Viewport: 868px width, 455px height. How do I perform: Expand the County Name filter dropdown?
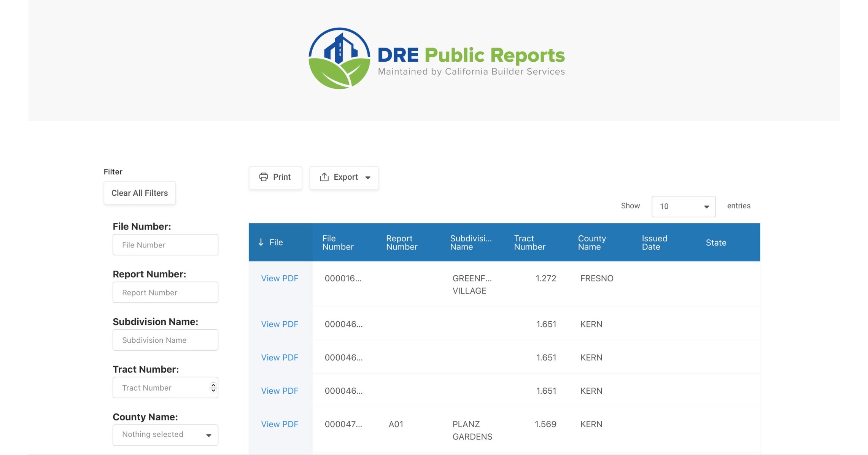coord(165,435)
